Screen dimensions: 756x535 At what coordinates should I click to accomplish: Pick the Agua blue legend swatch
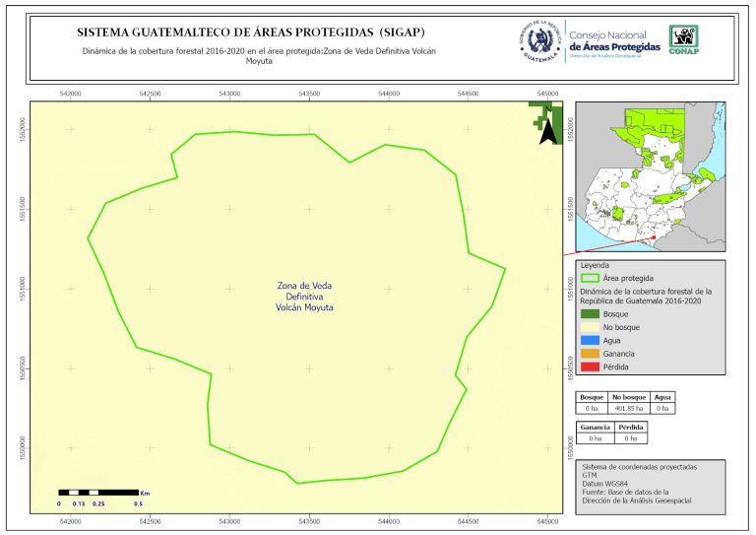[591, 340]
